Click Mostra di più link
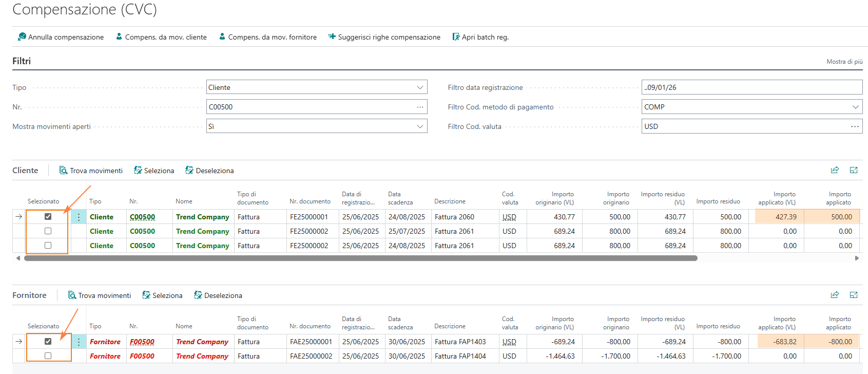The height and width of the screenshot is (374, 868). point(844,62)
